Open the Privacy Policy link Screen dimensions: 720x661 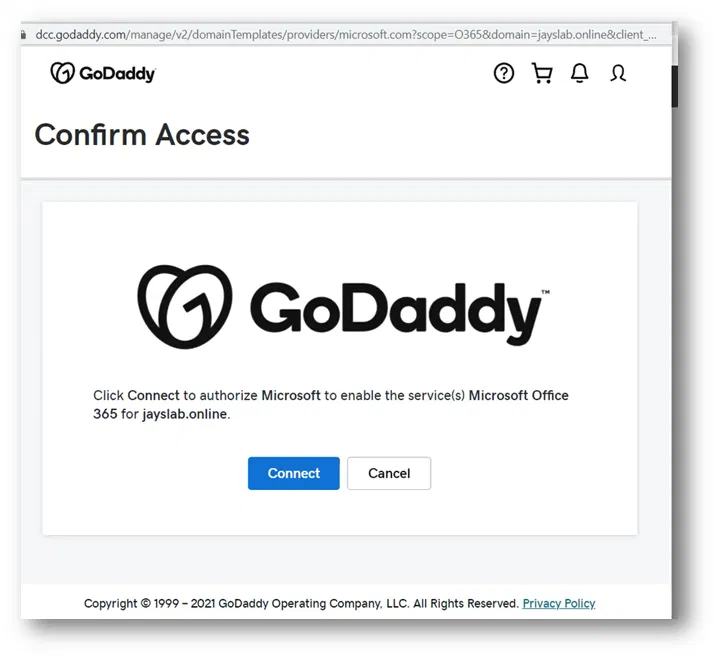[558, 604]
